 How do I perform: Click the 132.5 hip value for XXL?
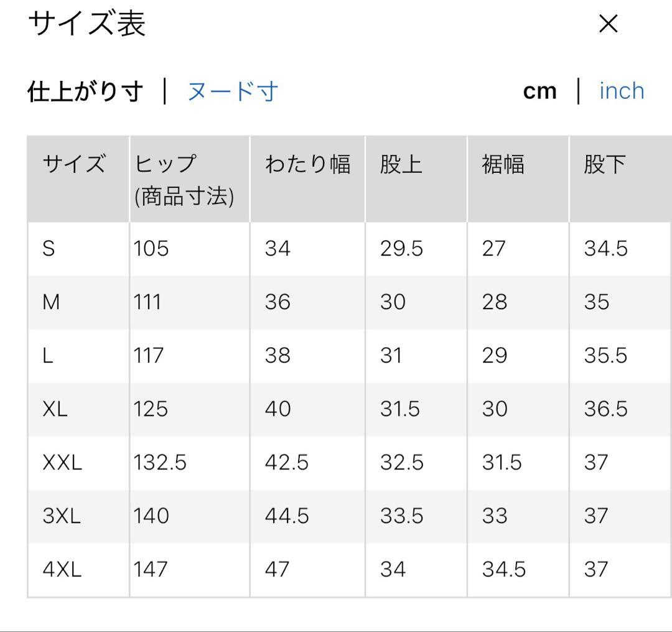click(x=160, y=462)
